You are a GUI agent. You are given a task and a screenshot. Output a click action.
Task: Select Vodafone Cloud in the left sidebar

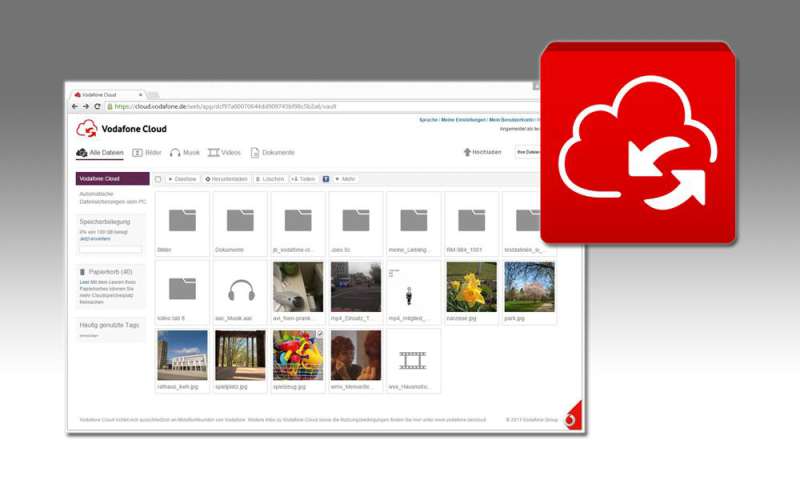[x=113, y=179]
